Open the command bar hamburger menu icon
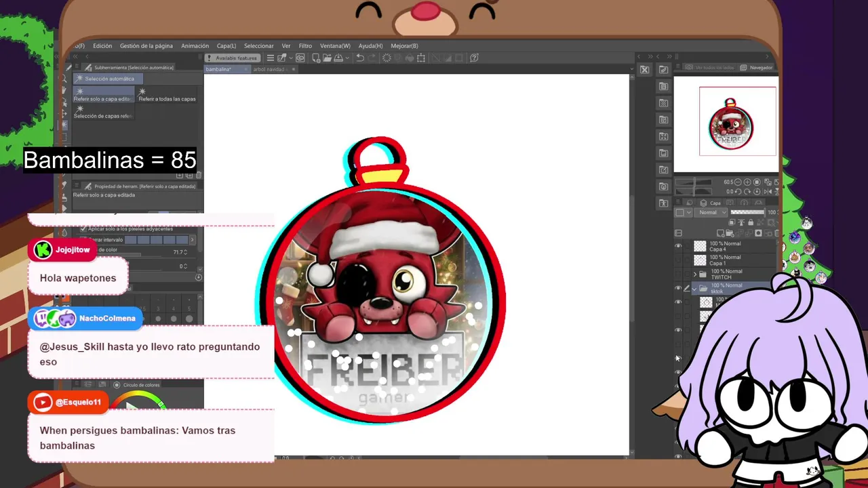The width and height of the screenshot is (868, 488). click(x=270, y=58)
